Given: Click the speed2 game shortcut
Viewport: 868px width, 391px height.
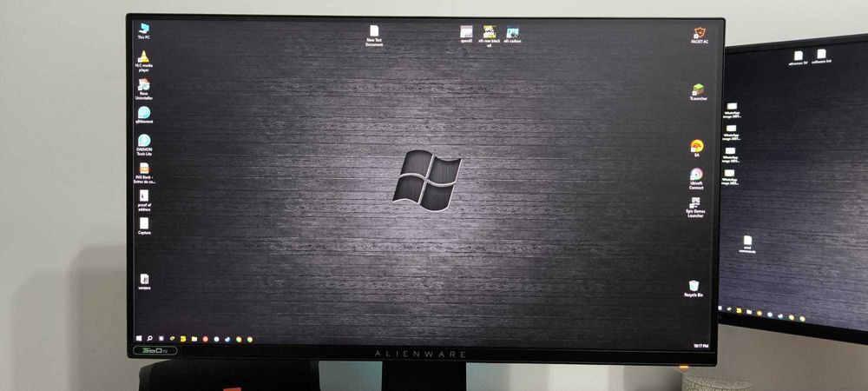Looking at the screenshot, I should [x=466, y=34].
